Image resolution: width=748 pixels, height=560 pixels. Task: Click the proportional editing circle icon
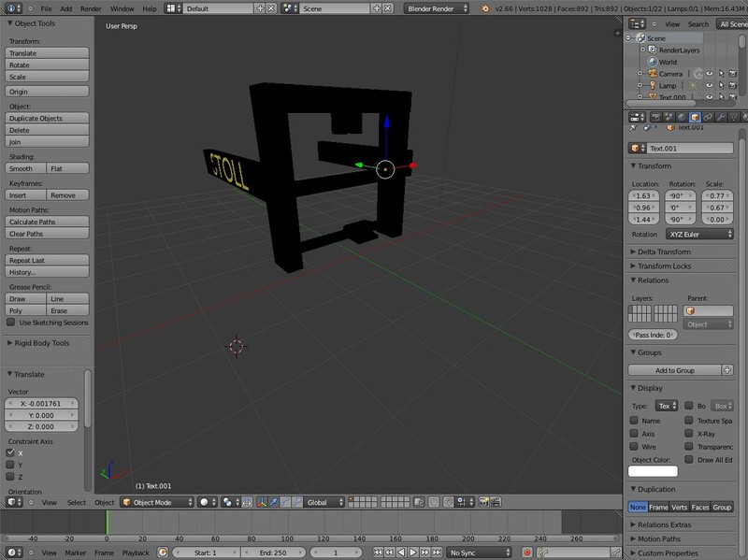coord(434,502)
